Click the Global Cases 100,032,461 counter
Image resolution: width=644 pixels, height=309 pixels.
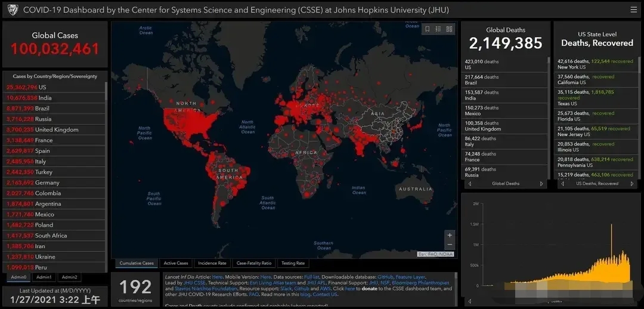pos(55,44)
